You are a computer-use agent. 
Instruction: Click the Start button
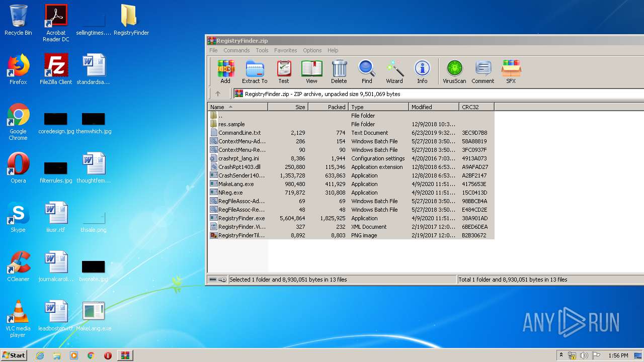click(14, 355)
